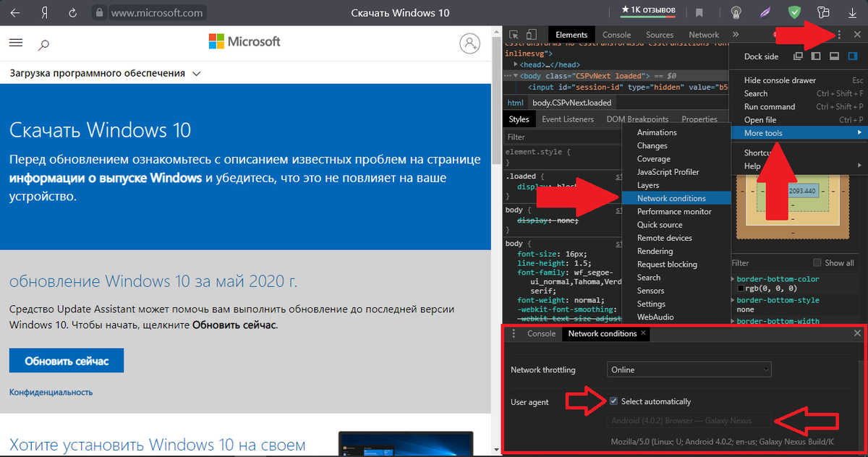Uncheck Select automatically user agent checkbox

613,401
